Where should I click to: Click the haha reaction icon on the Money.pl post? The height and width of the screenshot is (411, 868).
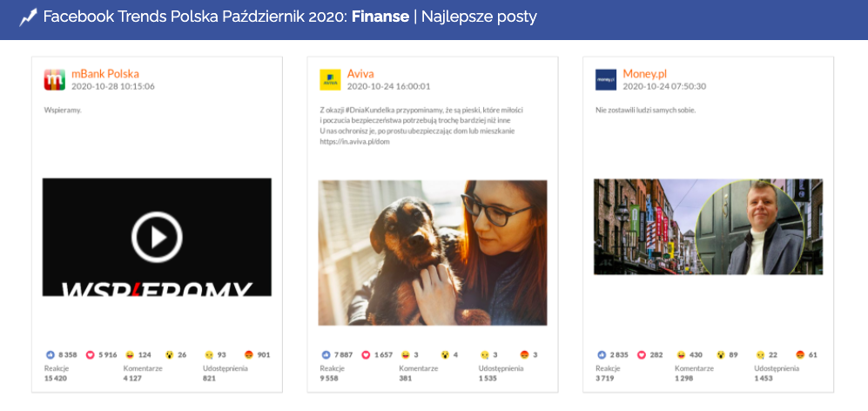682,355
